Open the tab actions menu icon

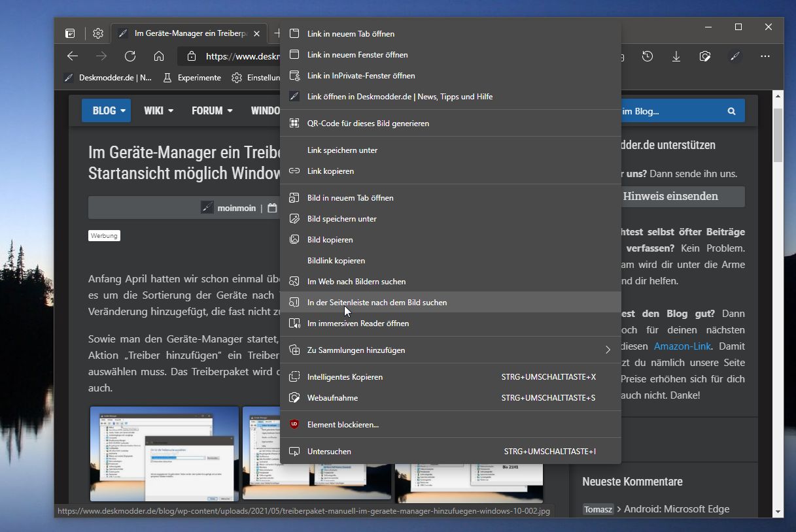point(70,33)
